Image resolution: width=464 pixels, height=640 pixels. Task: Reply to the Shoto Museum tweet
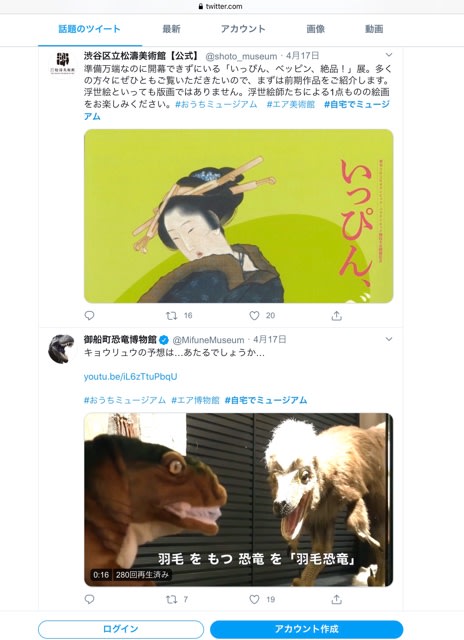pos(89,315)
